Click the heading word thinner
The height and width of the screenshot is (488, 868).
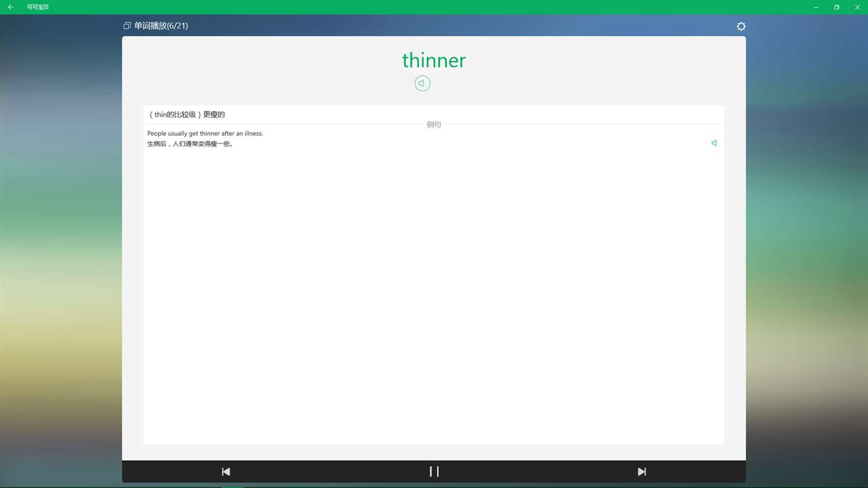pos(434,60)
